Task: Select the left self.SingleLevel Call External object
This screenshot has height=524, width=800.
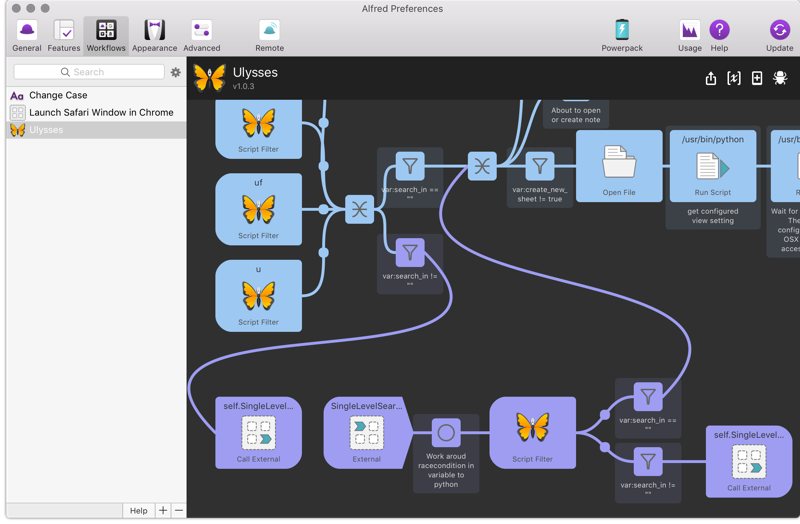Action: [x=258, y=433]
